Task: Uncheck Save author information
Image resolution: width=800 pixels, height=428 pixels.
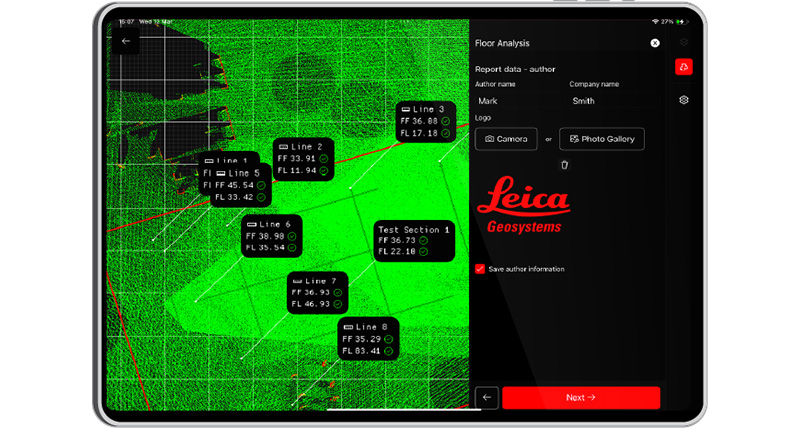Action: [x=480, y=269]
